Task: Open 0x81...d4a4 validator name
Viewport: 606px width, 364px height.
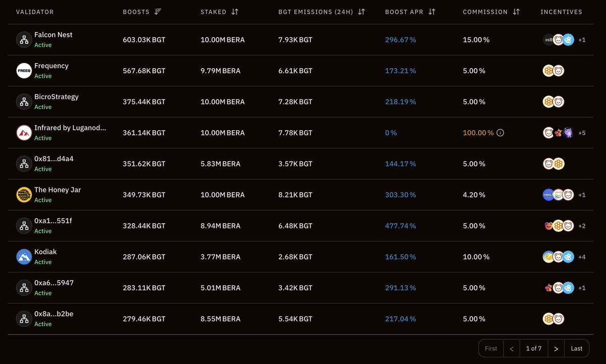Action: click(x=54, y=159)
